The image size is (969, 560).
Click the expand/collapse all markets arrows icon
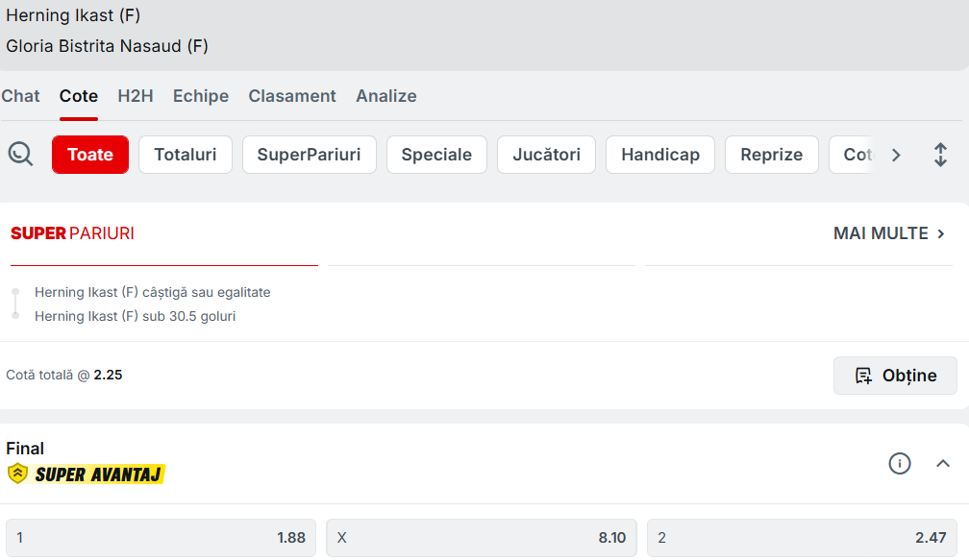pyautogui.click(x=940, y=155)
